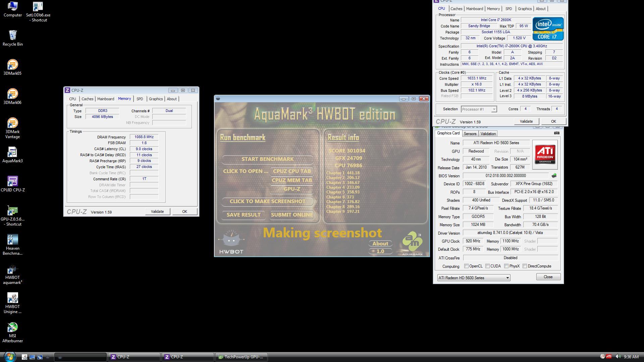Launch the 3DMark05 desktop icon
This screenshot has width=644, height=362.
pos(12,67)
